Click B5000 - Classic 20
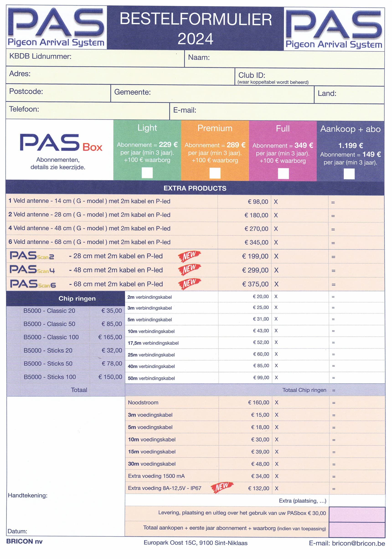 49,311
